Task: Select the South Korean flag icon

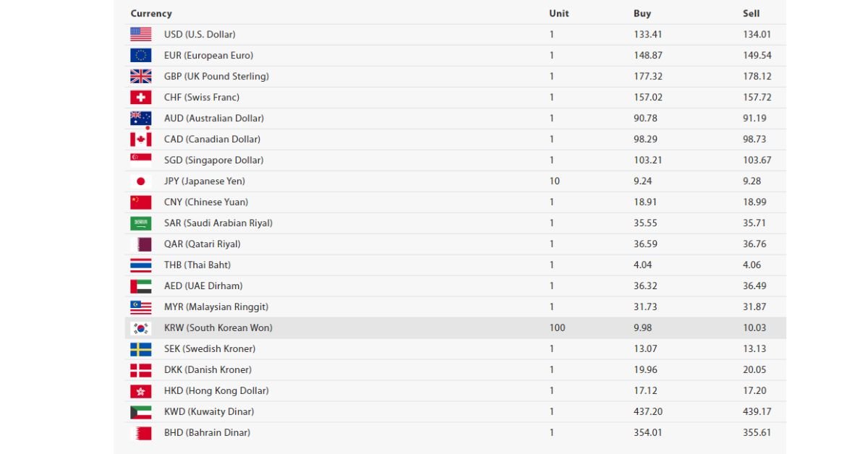Action: point(141,327)
